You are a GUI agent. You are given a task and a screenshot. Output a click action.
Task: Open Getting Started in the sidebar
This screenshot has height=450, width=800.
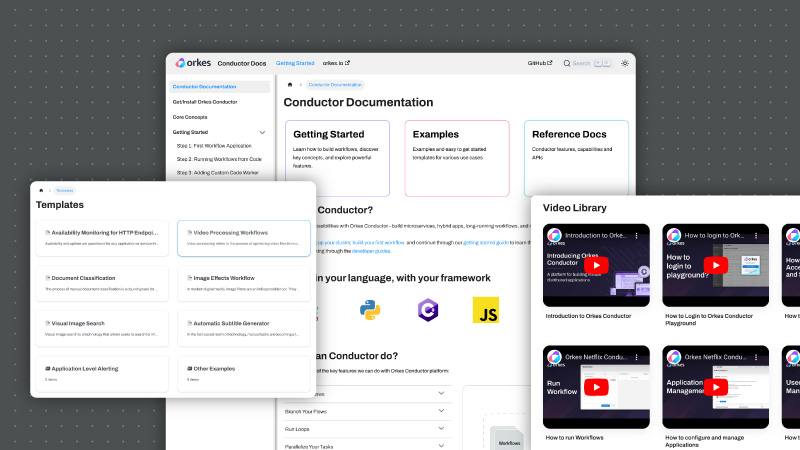pos(190,132)
